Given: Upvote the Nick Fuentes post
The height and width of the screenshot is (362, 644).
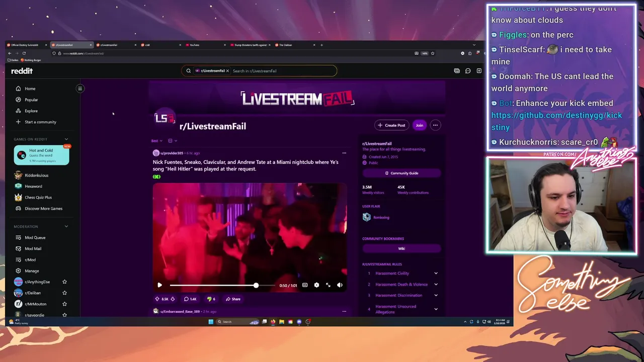Looking at the screenshot, I should tap(157, 299).
